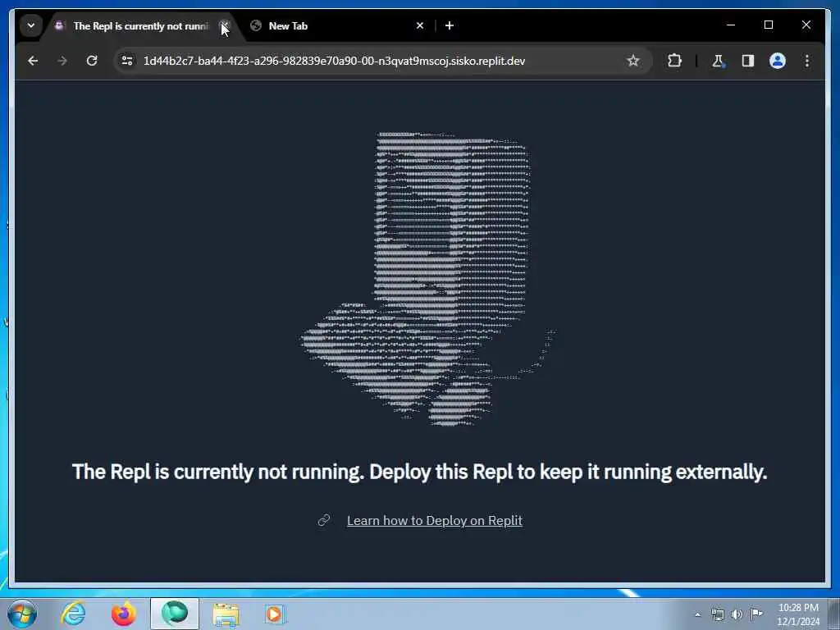Open the volume speaker tray icon
Screen dimensions: 840x630
point(737,614)
